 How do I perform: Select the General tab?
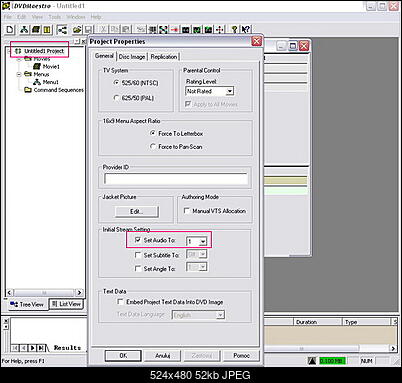pos(104,56)
